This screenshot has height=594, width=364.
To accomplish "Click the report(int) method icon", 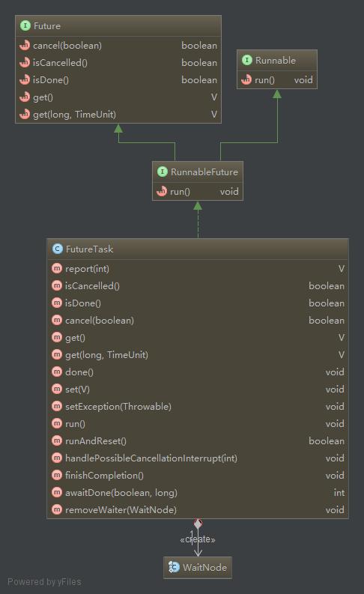I will point(57,269).
